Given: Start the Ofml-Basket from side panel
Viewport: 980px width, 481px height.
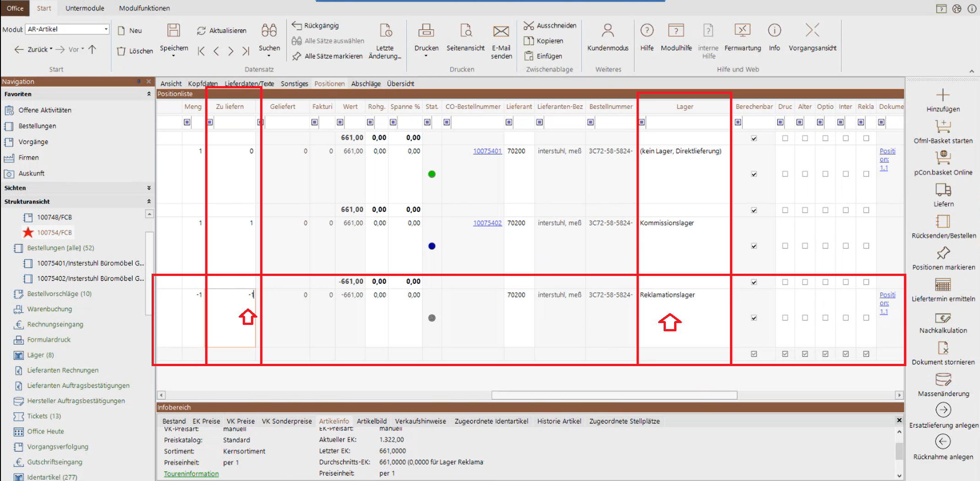Looking at the screenshot, I should coord(943,126).
